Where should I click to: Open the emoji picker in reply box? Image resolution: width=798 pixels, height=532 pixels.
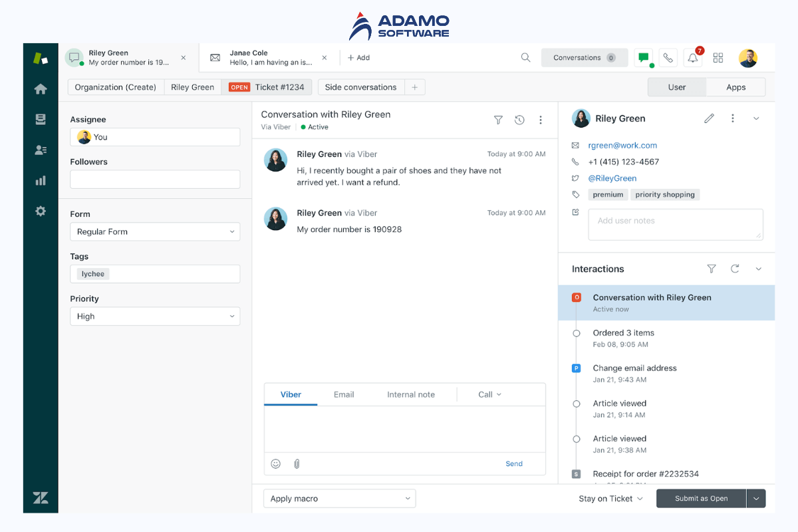pos(275,464)
